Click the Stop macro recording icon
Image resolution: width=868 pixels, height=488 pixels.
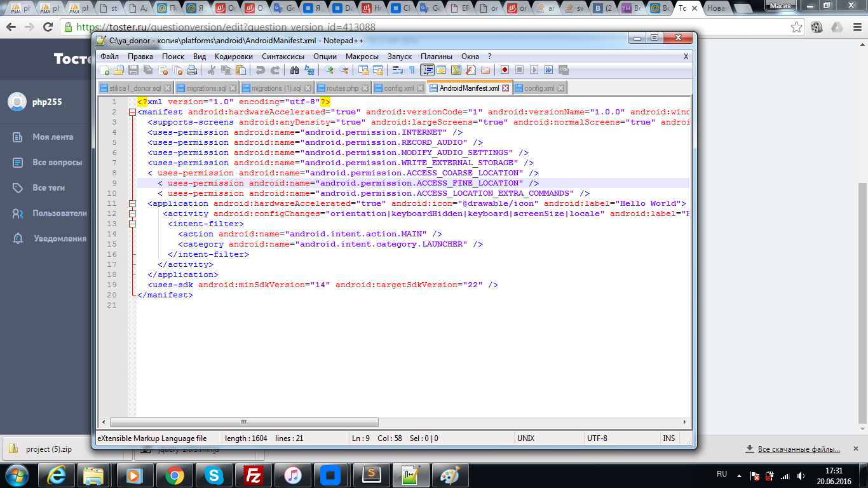(519, 70)
